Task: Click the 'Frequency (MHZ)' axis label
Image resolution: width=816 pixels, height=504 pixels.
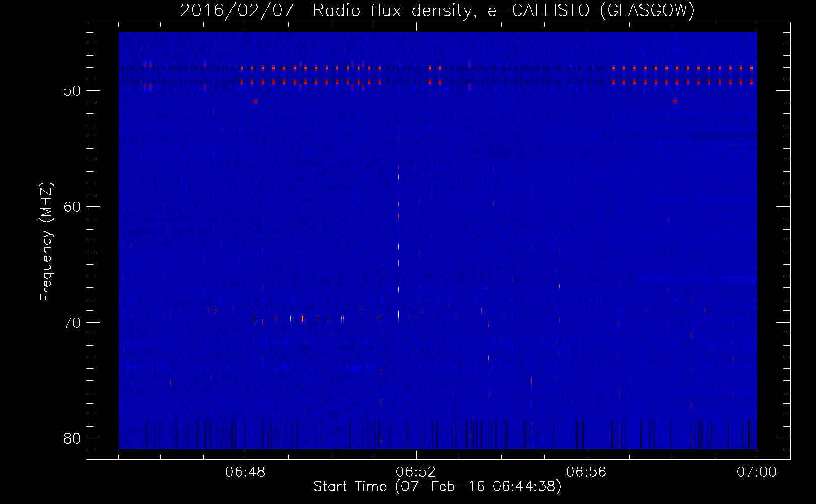Action: click(x=46, y=242)
